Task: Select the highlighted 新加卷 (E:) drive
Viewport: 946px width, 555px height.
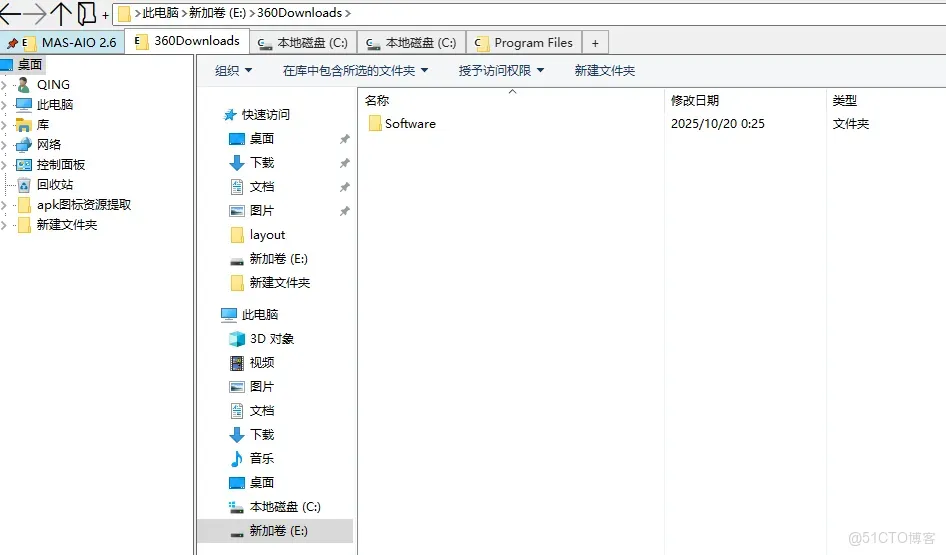Action: point(275,531)
